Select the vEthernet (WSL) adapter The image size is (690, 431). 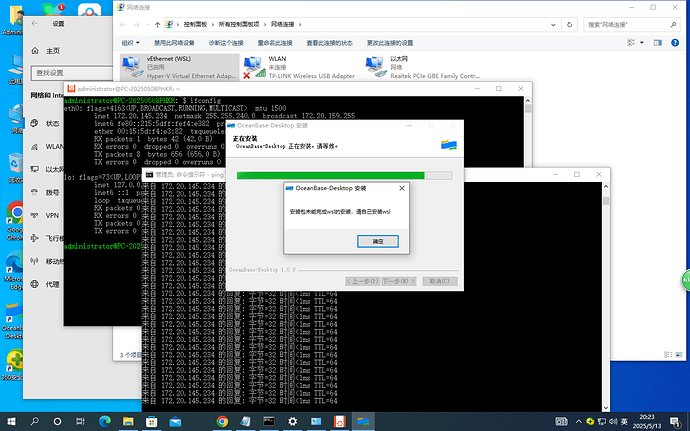coord(180,67)
